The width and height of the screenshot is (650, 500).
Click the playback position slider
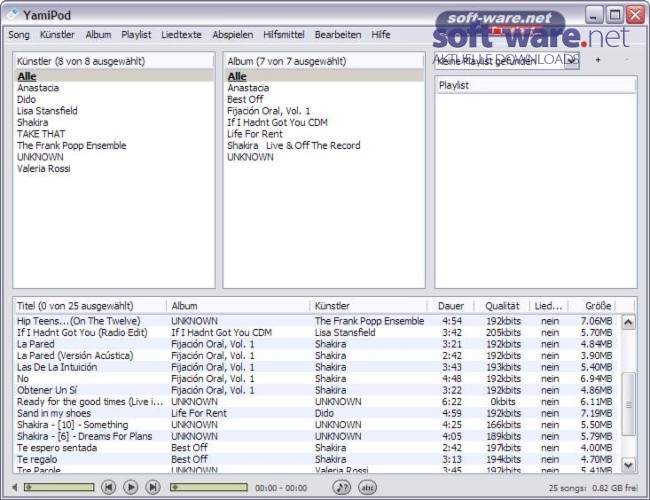click(x=209, y=487)
